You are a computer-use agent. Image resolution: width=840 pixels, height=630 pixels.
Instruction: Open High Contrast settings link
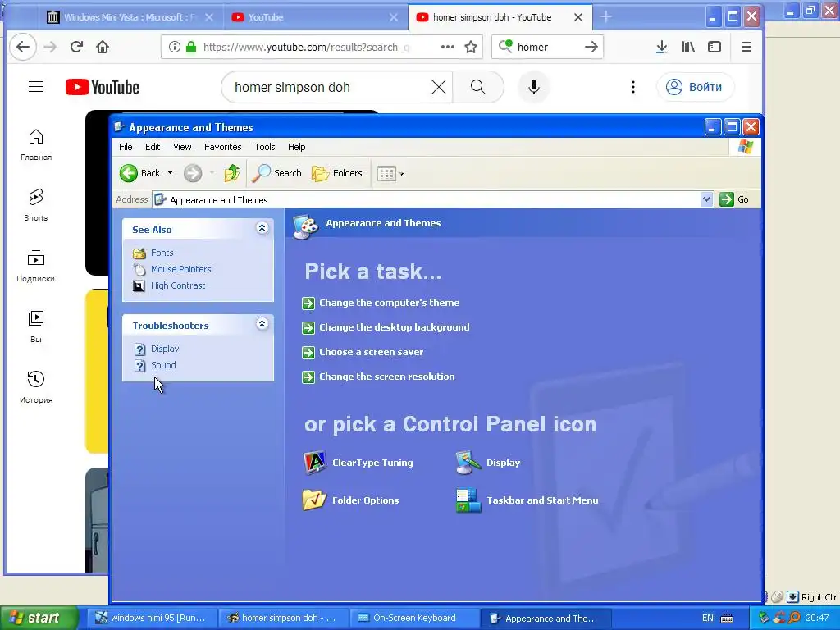[178, 286]
